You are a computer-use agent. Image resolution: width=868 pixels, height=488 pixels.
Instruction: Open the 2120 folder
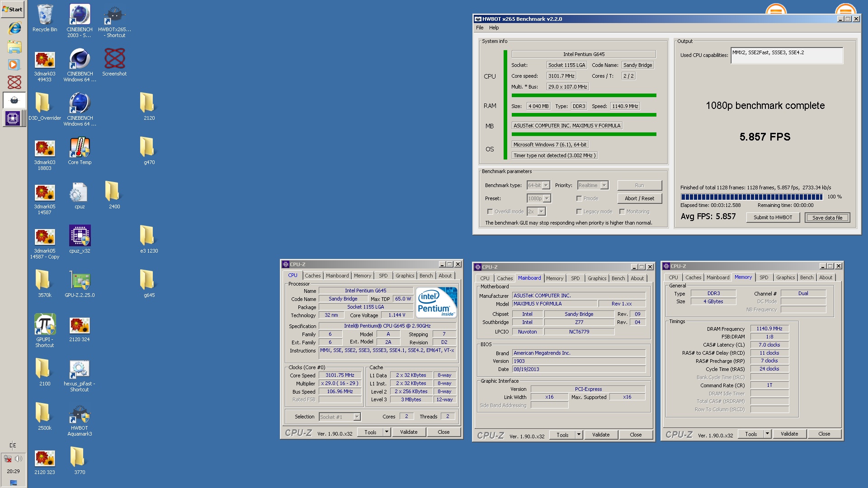tap(149, 107)
